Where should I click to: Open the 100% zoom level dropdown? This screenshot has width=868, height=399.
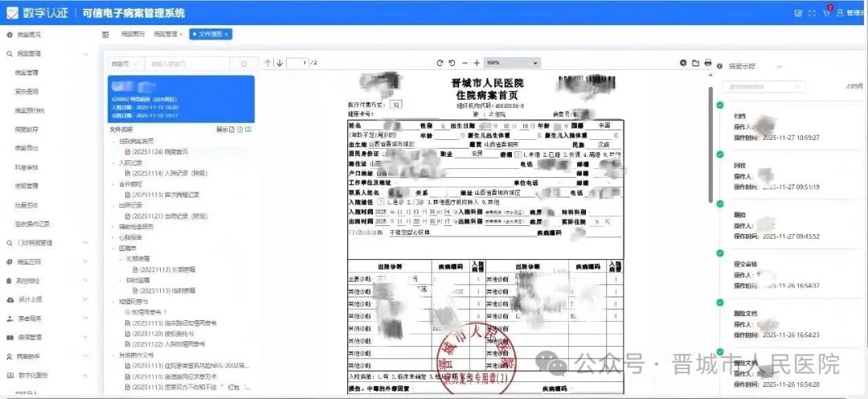[511, 63]
